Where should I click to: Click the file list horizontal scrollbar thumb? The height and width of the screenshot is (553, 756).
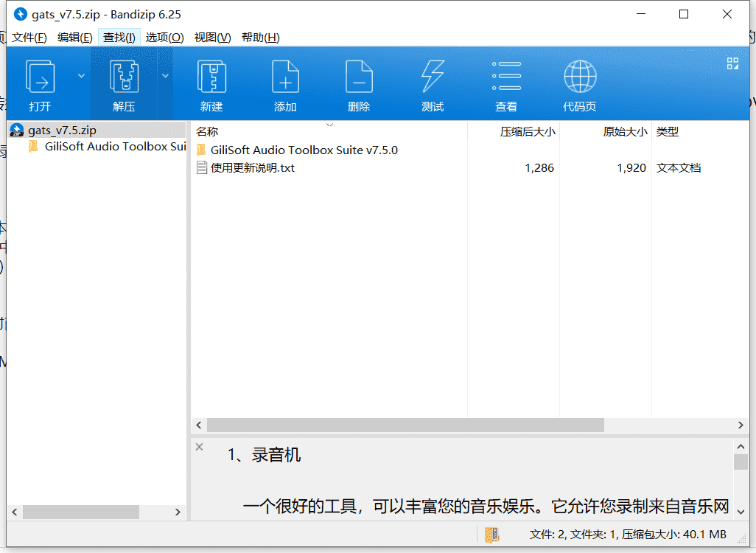click(x=405, y=425)
